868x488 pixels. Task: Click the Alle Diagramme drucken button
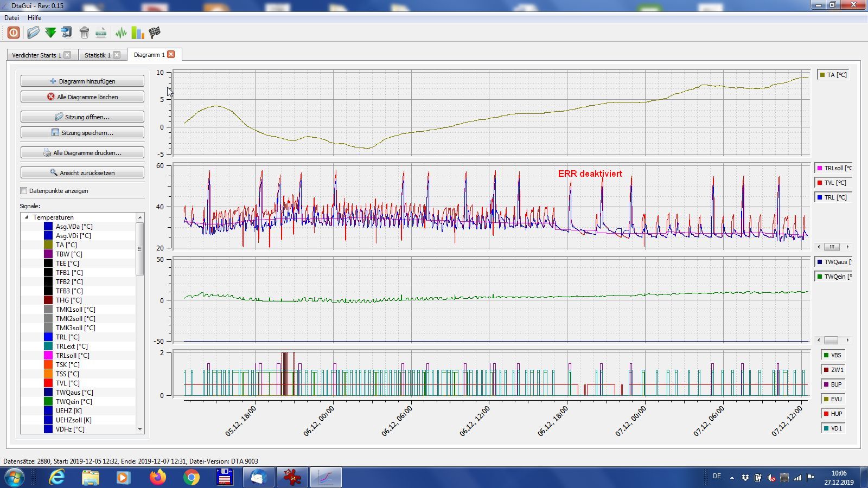tap(82, 153)
